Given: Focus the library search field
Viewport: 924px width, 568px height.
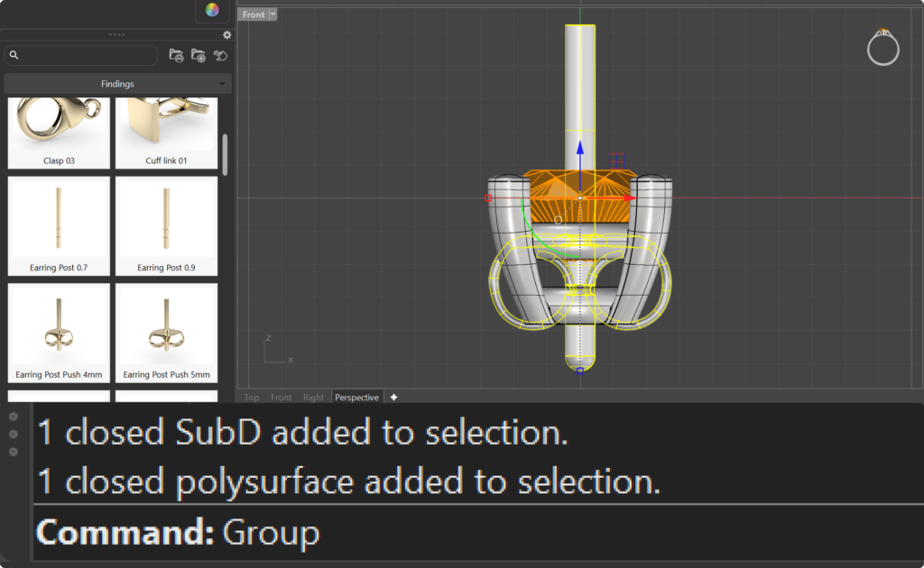Looking at the screenshot, I should coord(80,55).
